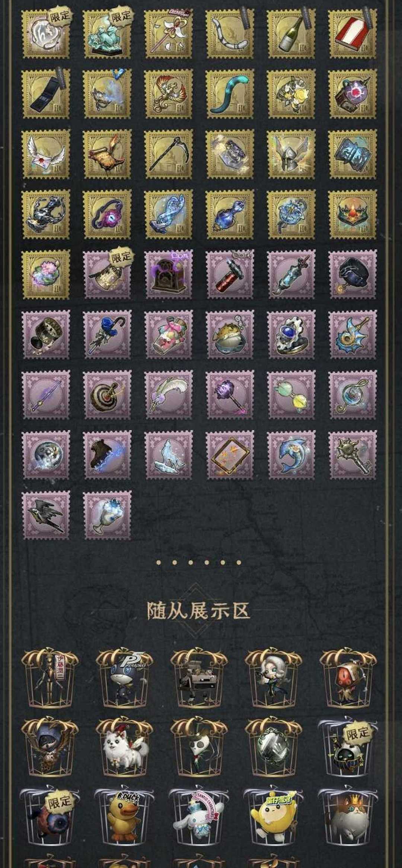Select the pufferfish purple stamp
Image resolution: width=402 pixels, height=868 pixels.
[230, 334]
